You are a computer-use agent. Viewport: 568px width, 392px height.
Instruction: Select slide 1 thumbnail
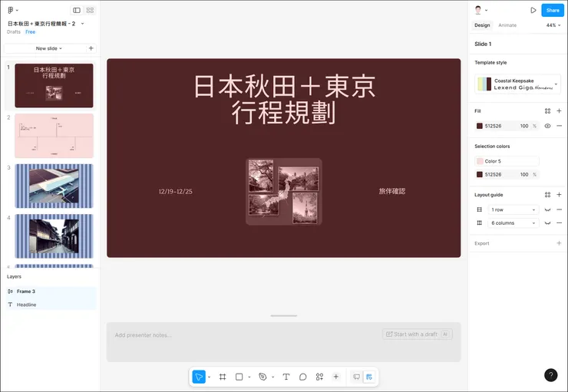click(x=54, y=85)
